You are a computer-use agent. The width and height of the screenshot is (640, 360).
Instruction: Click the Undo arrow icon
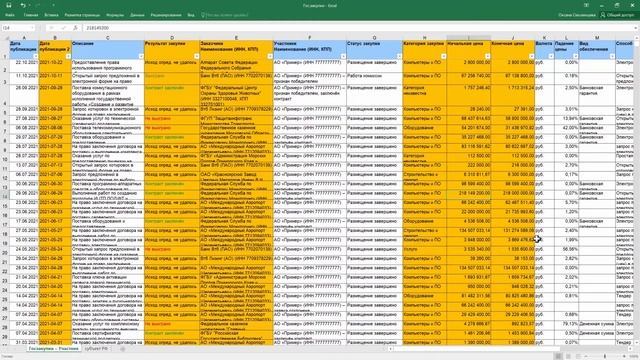pyautogui.click(x=23, y=5)
